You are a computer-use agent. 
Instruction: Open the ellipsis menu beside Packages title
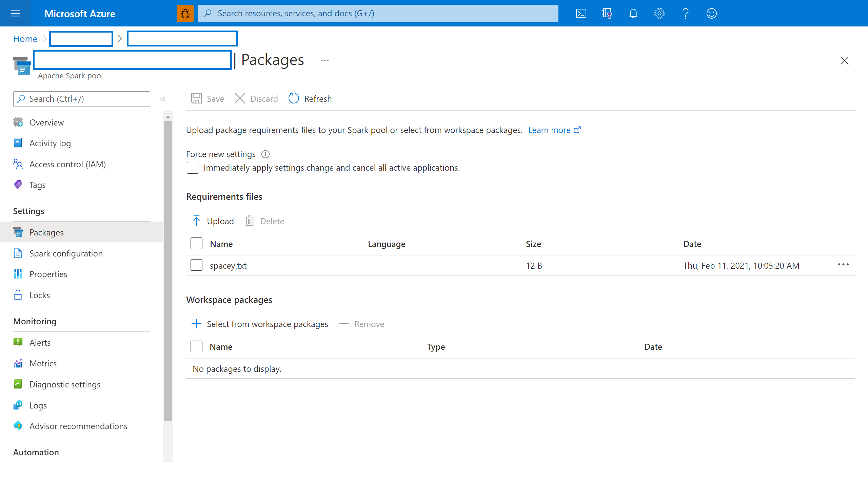pyautogui.click(x=325, y=61)
